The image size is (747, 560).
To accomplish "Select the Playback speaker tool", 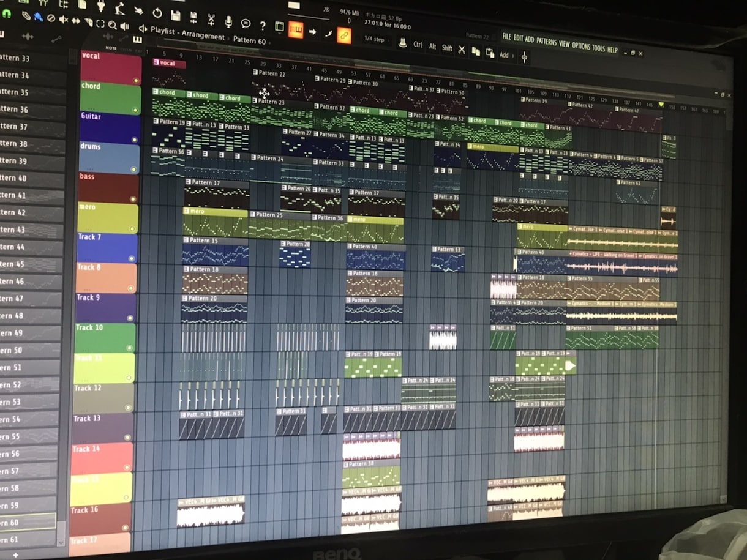I will (x=125, y=26).
